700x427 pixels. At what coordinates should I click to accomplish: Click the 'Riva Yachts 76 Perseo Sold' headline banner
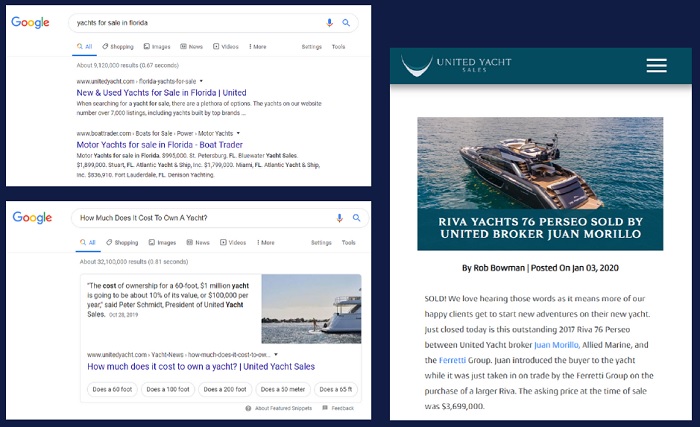pyautogui.click(x=540, y=229)
